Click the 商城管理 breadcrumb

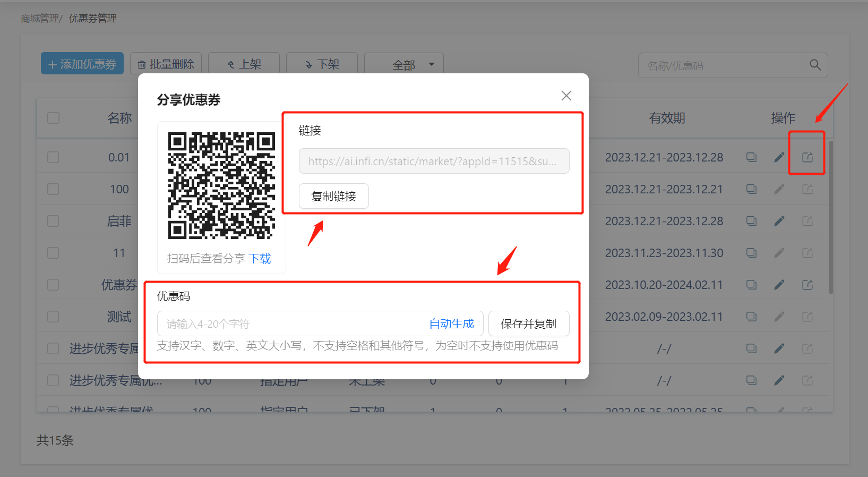point(40,19)
